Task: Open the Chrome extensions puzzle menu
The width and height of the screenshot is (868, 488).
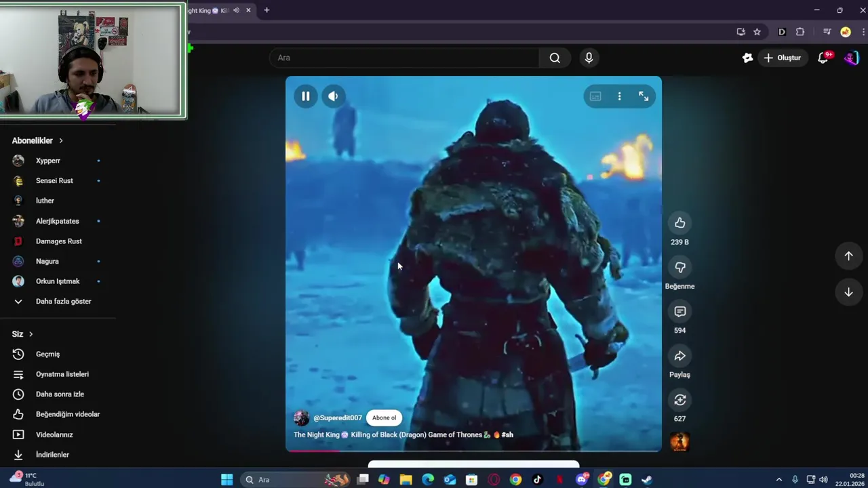Action: tap(800, 32)
